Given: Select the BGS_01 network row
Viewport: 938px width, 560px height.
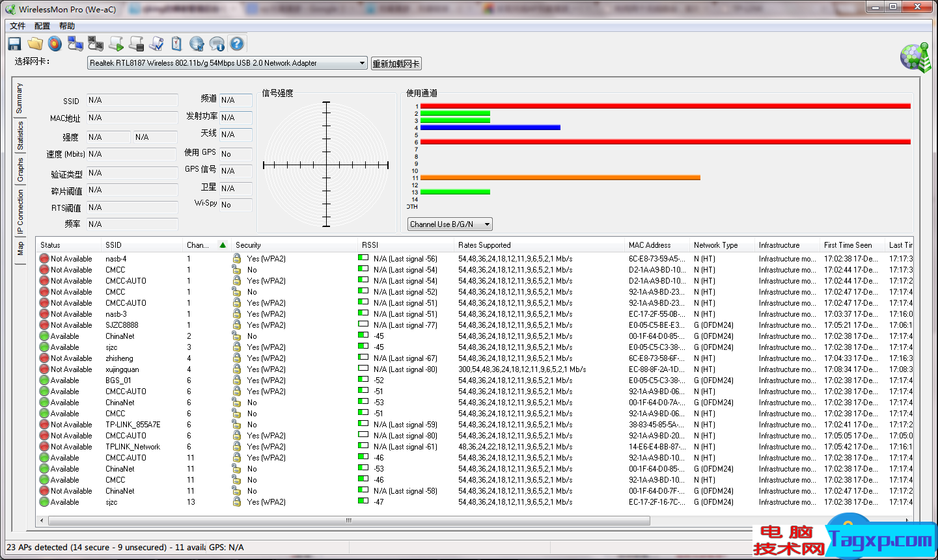Looking at the screenshot, I should (475, 380).
